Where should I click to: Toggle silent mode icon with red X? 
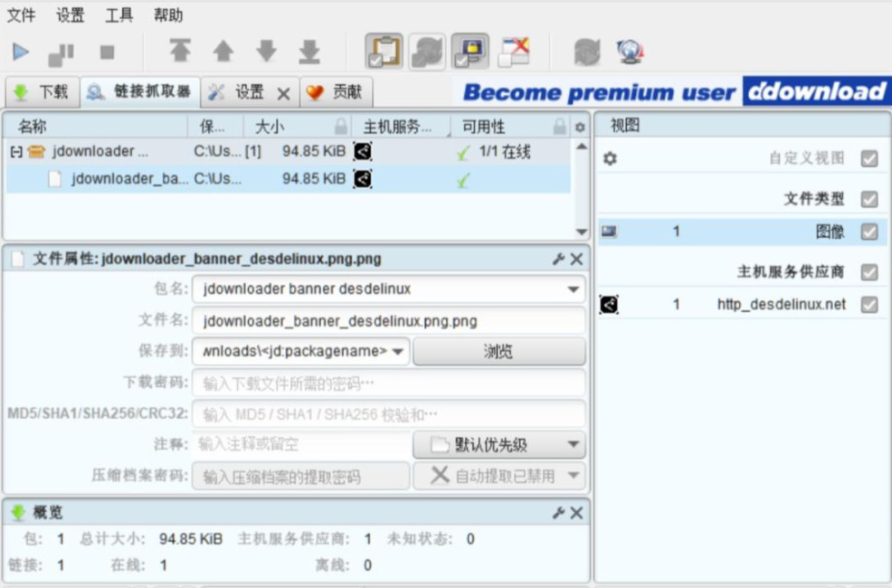click(x=514, y=52)
